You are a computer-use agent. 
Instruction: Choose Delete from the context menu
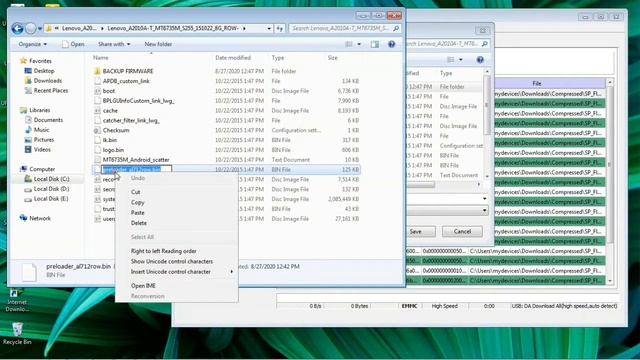click(x=139, y=223)
